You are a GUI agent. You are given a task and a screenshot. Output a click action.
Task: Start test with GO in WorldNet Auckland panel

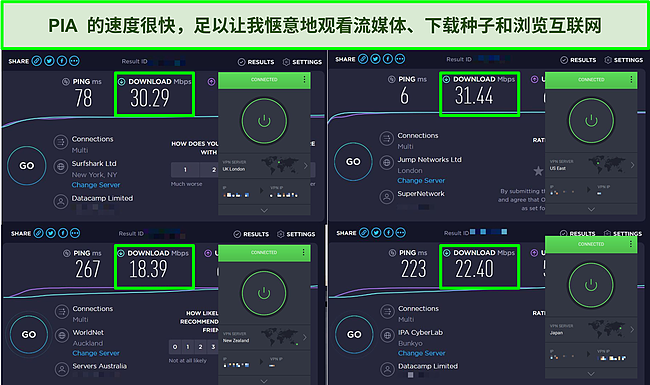pos(29,334)
